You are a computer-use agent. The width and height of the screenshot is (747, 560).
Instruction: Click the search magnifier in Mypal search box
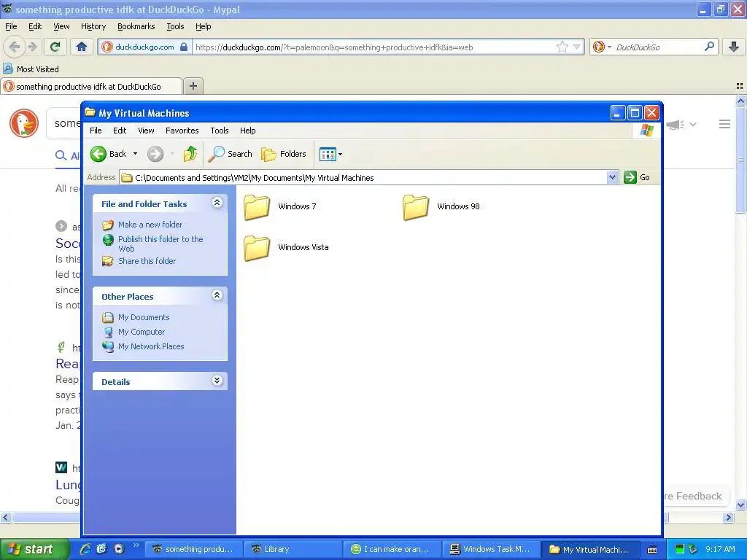(x=709, y=47)
